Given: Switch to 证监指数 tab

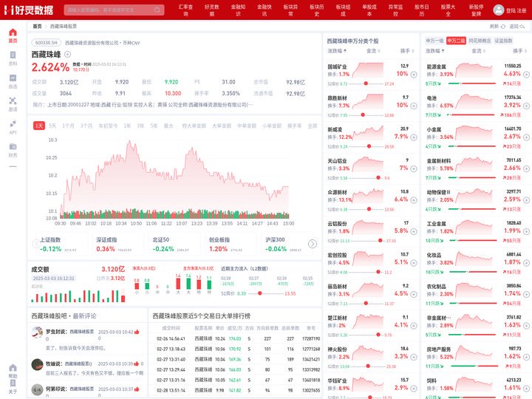Looking at the screenshot, I should click(x=503, y=41).
